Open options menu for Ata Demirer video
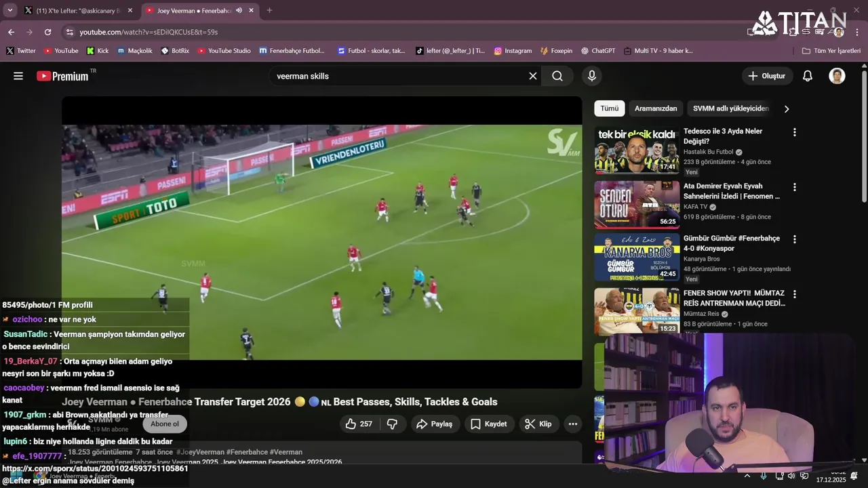Image resolution: width=868 pixels, height=488 pixels. 795,187
